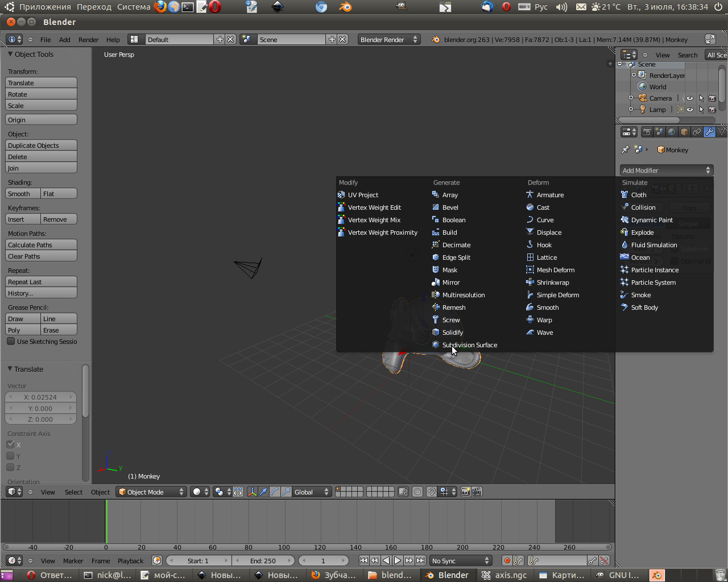728x582 pixels.
Task: Toggle Camera visibility eye in outliner
Action: pyautogui.click(x=690, y=98)
